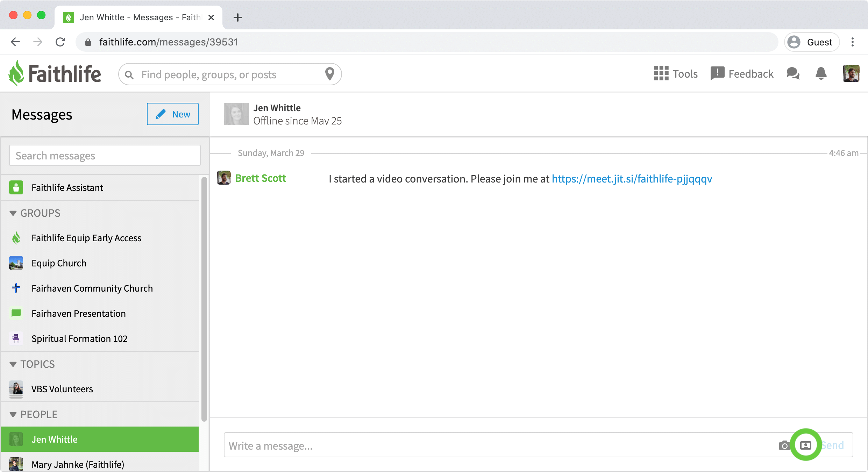Click the Sunday, March 29 date
The height and width of the screenshot is (472, 868).
271,153
